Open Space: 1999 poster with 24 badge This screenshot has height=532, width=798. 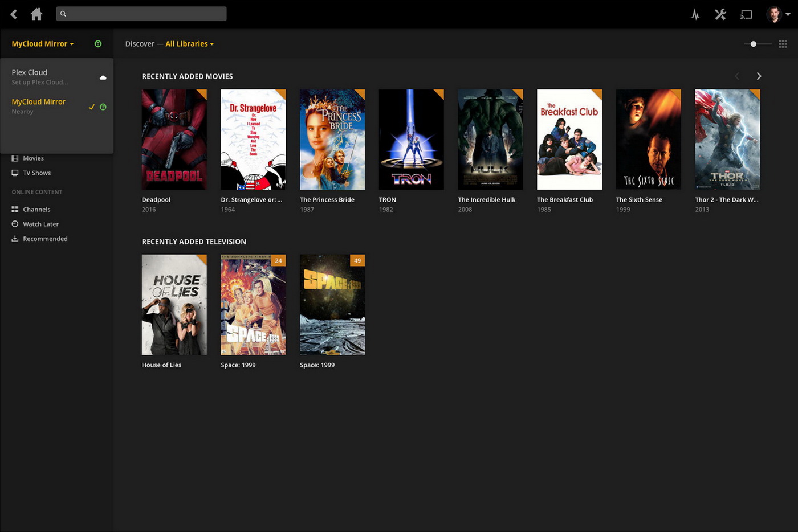point(253,305)
